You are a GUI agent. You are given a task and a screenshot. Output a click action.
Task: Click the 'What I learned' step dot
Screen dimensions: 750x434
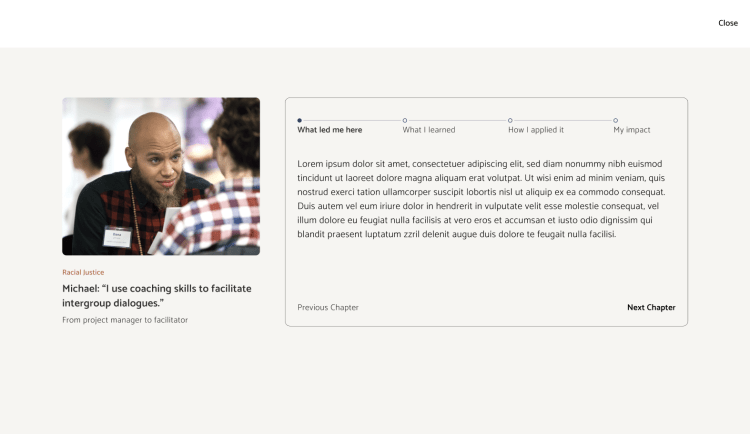[x=405, y=120]
